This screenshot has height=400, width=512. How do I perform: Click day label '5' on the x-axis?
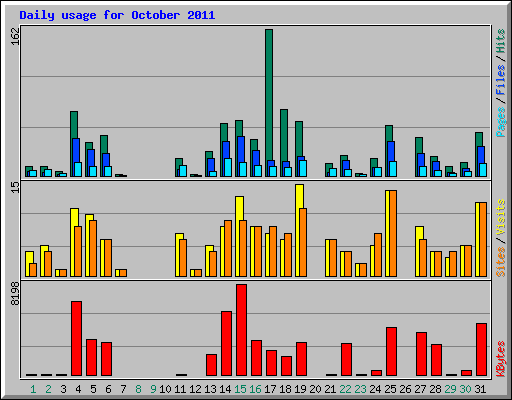coord(93,389)
